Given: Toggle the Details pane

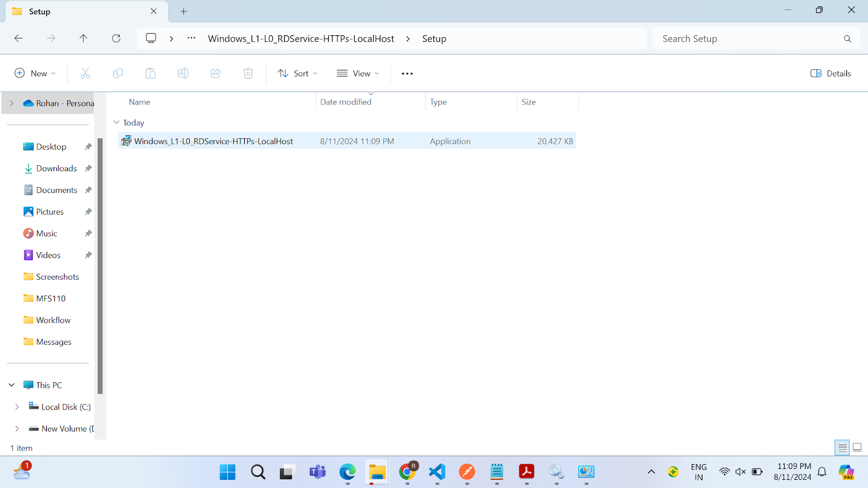Looking at the screenshot, I should [831, 73].
